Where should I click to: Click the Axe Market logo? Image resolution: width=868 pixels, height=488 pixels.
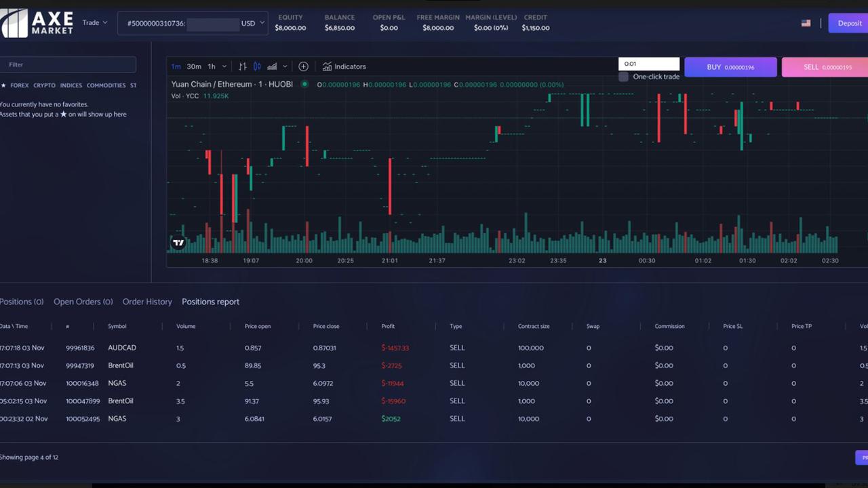point(37,22)
